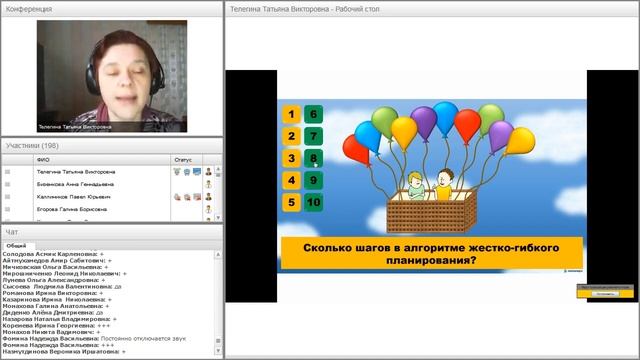
Task: Click chat message from Диденко Алёна Дмитриевна
Action: click(x=53, y=313)
